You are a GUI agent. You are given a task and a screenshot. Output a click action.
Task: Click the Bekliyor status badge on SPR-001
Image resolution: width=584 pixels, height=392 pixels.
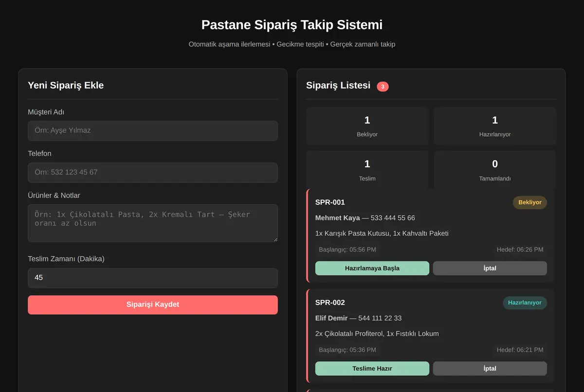(530, 202)
